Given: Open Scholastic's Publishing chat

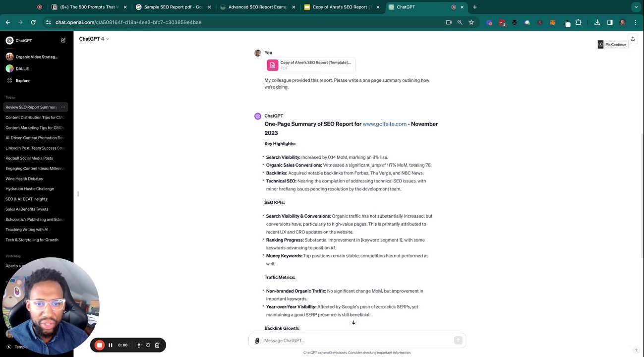Looking at the screenshot, I should (x=35, y=219).
